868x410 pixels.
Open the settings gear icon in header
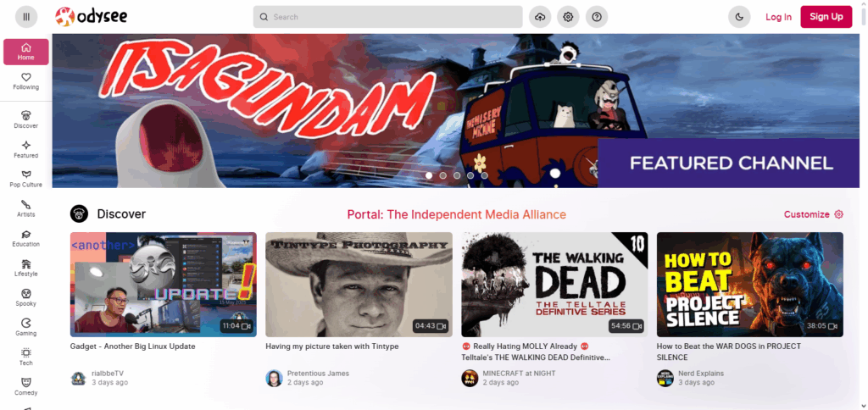pyautogui.click(x=568, y=17)
